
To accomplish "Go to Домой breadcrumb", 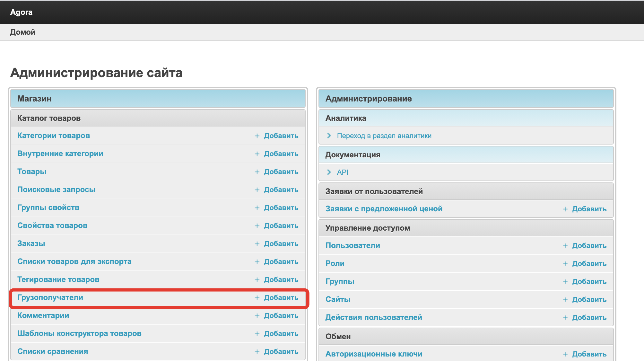I will (22, 32).
